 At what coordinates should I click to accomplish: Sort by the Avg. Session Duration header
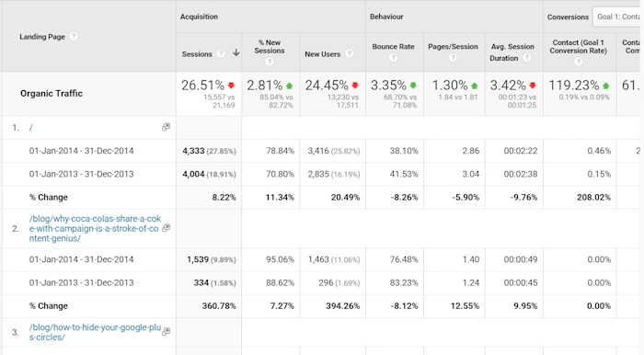pos(512,52)
